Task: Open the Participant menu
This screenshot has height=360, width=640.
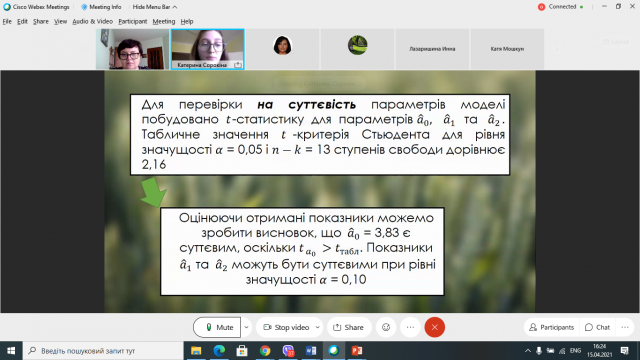Action: (x=133, y=22)
